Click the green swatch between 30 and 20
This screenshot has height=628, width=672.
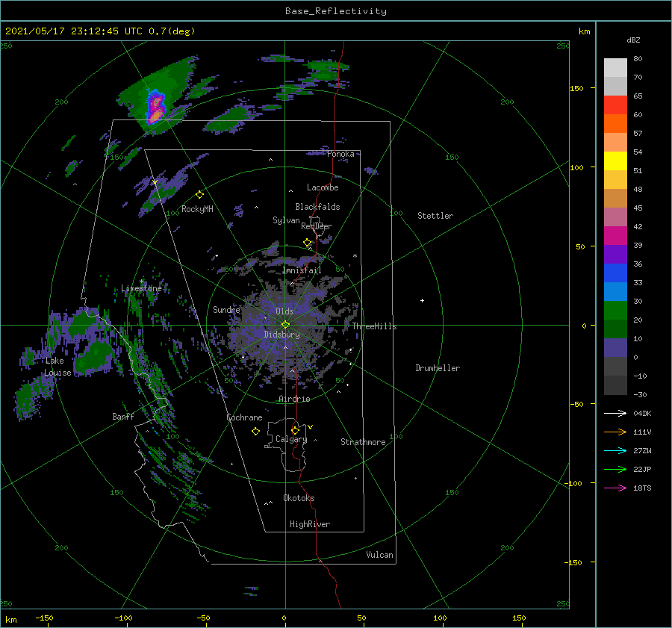615,311
